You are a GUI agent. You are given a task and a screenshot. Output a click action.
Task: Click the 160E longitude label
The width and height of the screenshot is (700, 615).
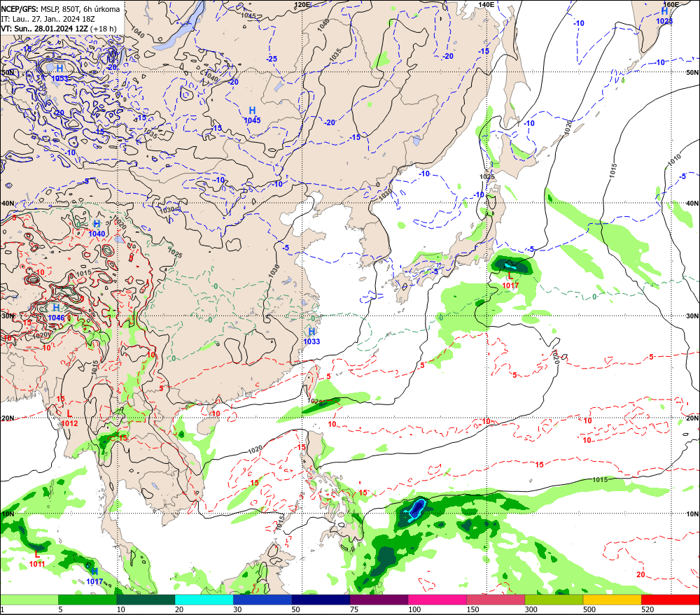(x=671, y=4)
